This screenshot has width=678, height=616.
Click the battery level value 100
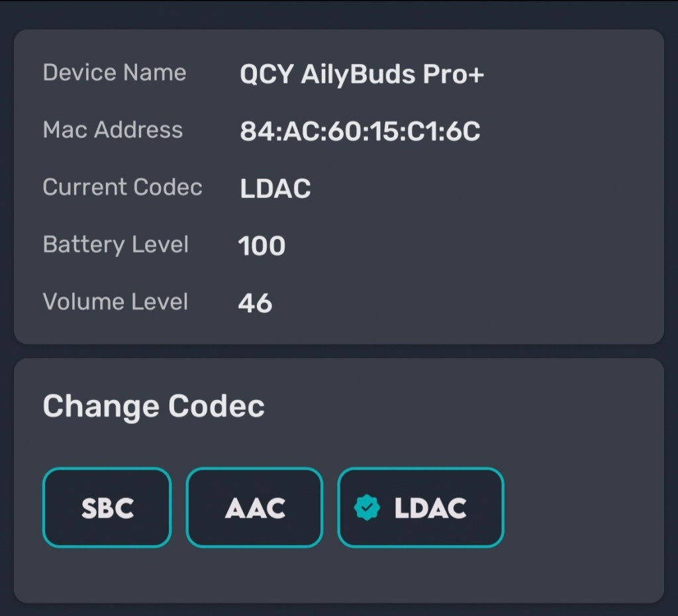(262, 246)
